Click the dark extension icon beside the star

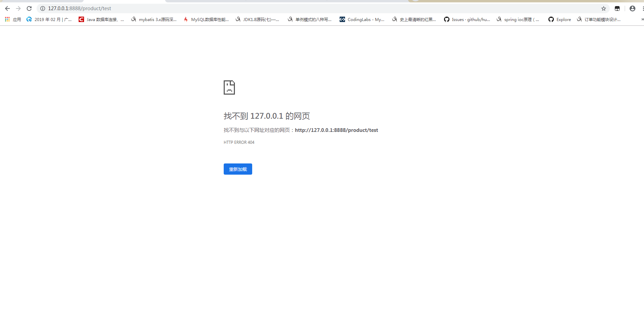click(617, 8)
